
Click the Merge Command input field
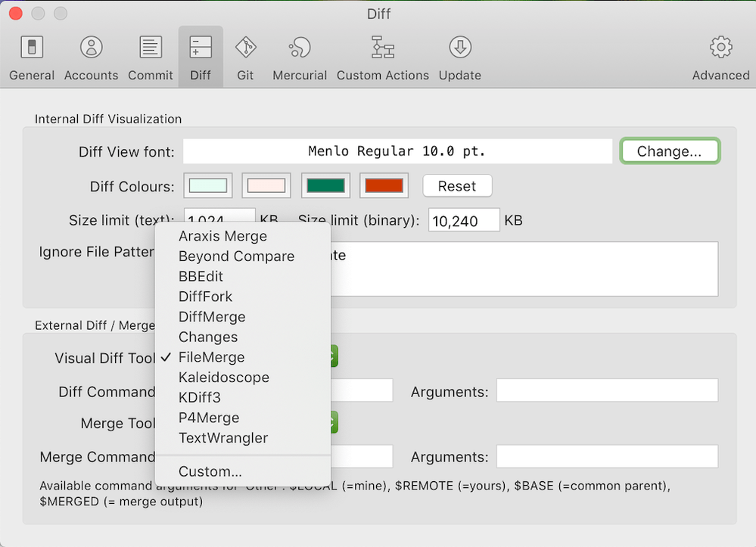click(x=362, y=456)
